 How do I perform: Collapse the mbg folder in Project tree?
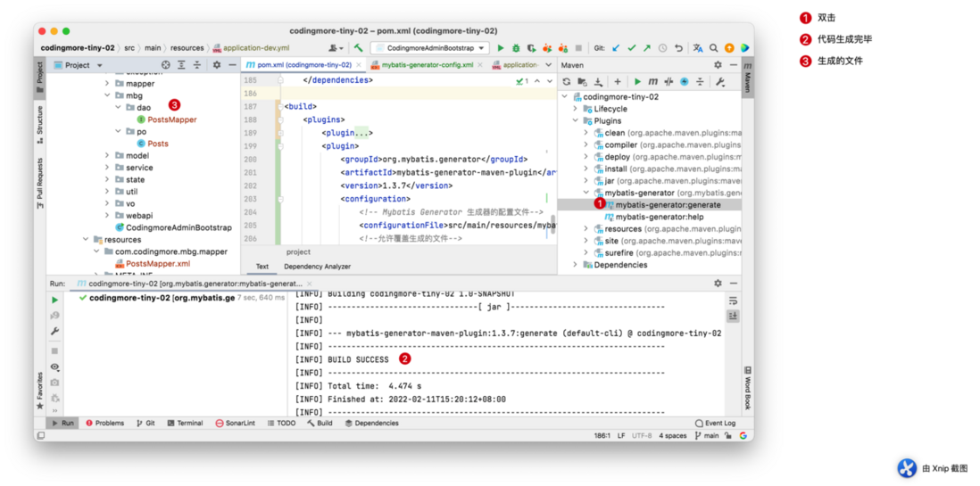point(107,95)
